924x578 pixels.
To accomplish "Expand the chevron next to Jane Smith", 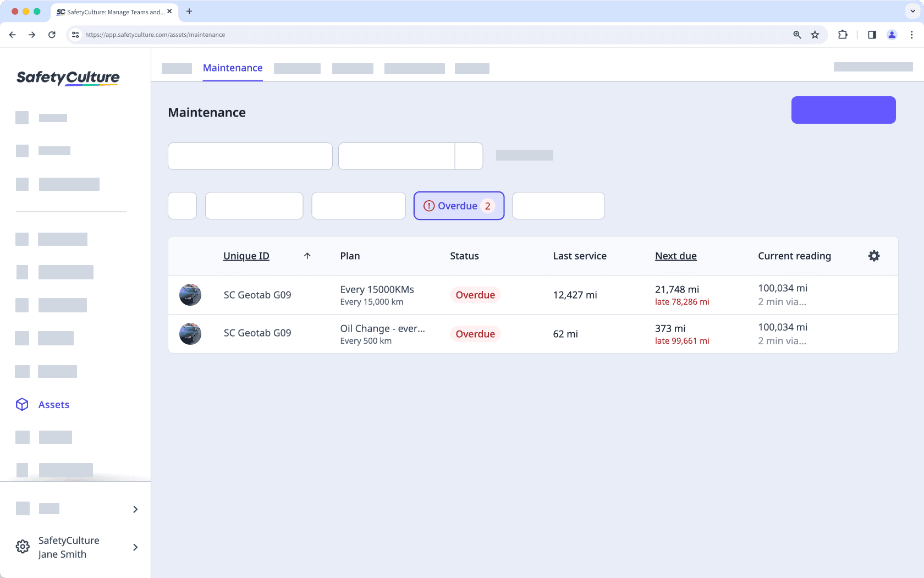I will pos(135,547).
